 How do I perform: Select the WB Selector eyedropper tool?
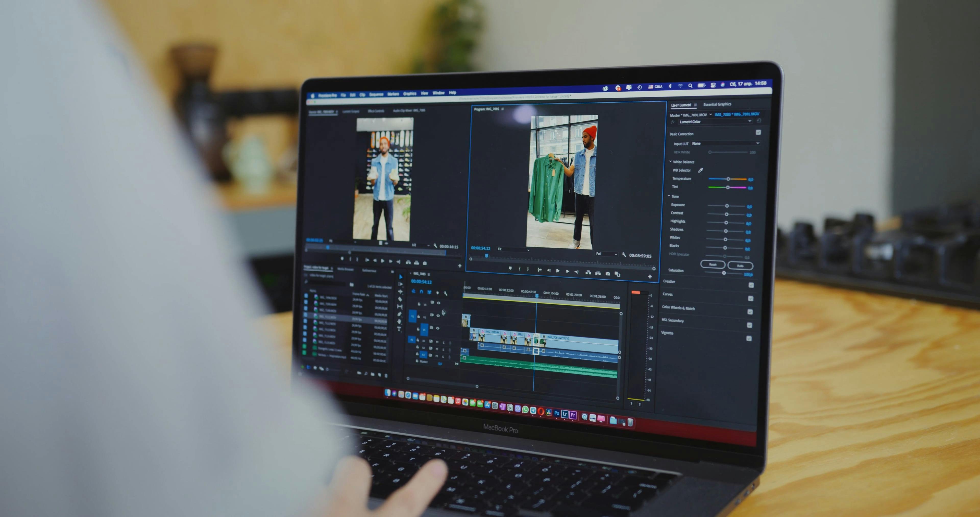[x=700, y=170]
